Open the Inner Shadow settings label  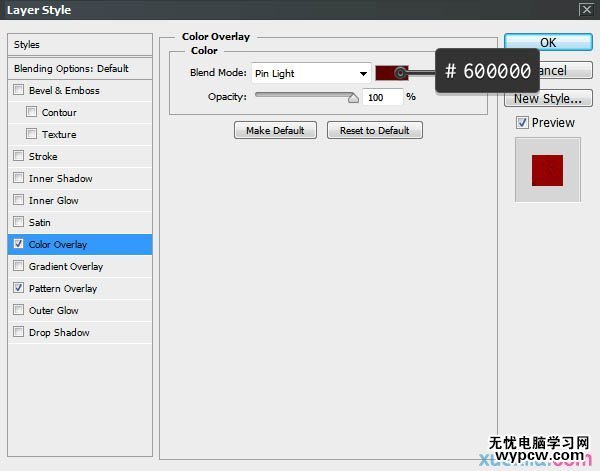click(60, 179)
